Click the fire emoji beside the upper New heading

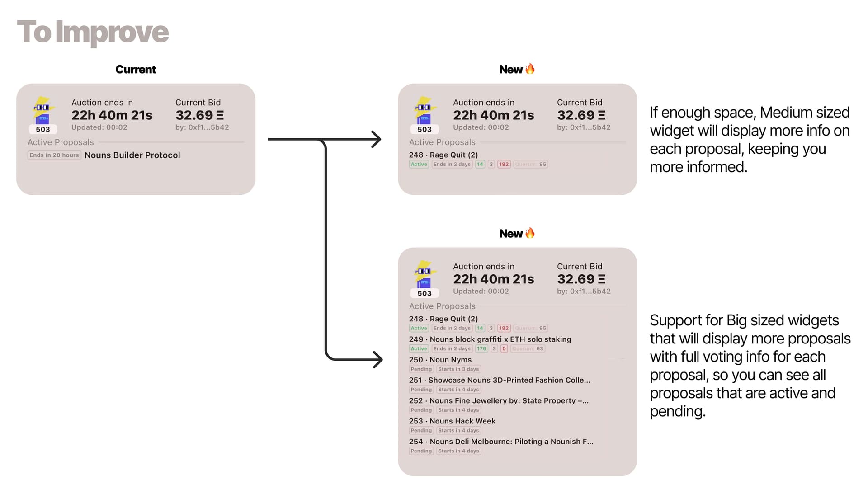click(x=530, y=69)
